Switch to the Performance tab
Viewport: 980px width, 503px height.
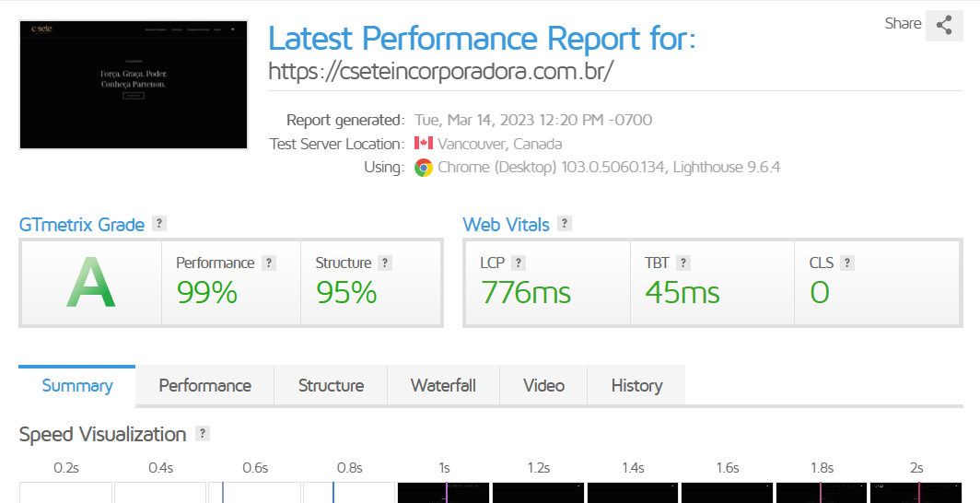(204, 386)
